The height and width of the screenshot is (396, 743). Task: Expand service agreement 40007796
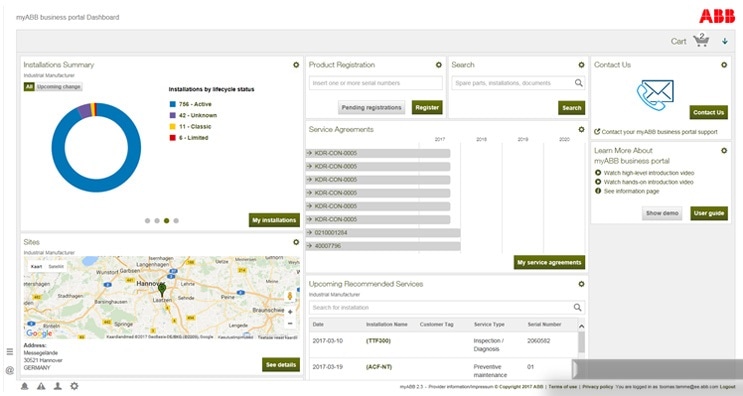[x=383, y=246]
